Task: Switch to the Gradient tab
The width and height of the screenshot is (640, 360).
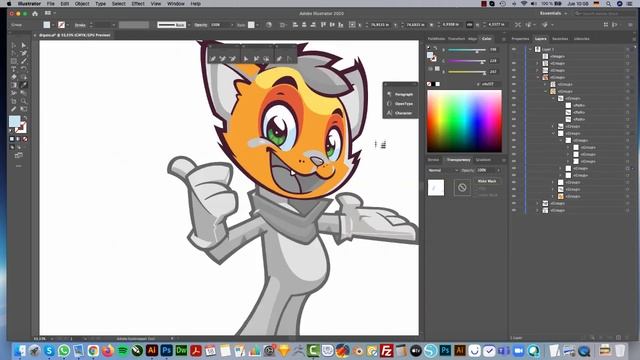Action: point(483,160)
